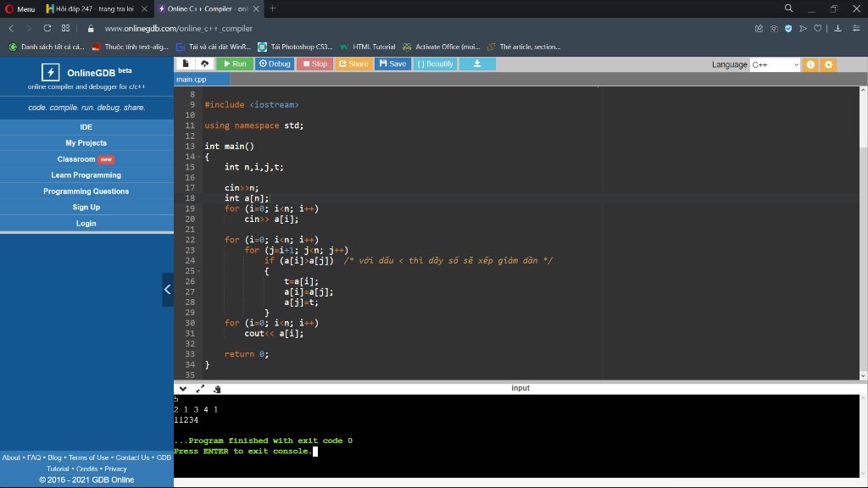Run the program
Viewport: 868px width, 488px height.
(235, 64)
